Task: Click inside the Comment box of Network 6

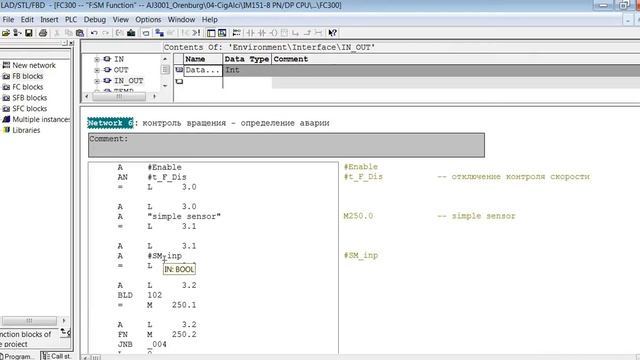Action: click(x=287, y=145)
